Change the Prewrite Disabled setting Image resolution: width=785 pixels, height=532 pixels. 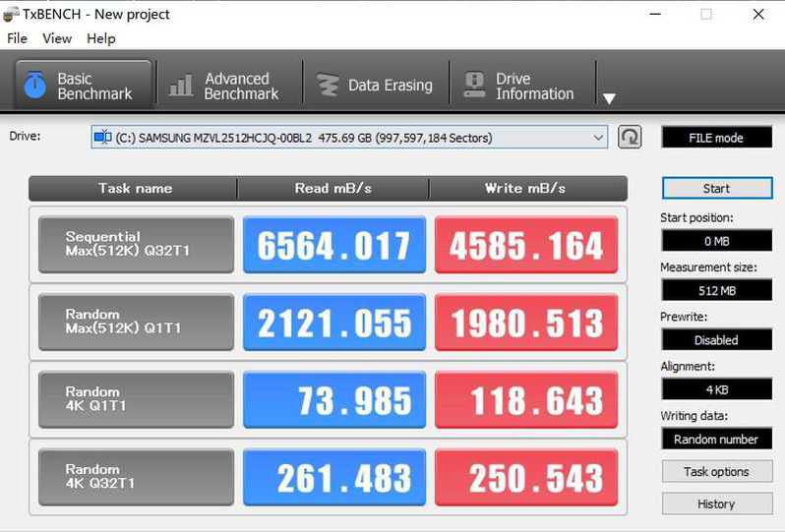716,340
